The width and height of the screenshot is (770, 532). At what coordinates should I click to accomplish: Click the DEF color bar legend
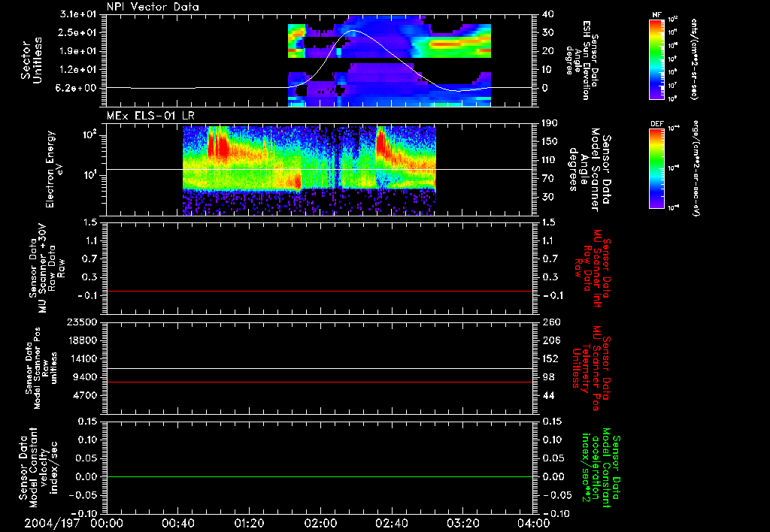[656, 168]
